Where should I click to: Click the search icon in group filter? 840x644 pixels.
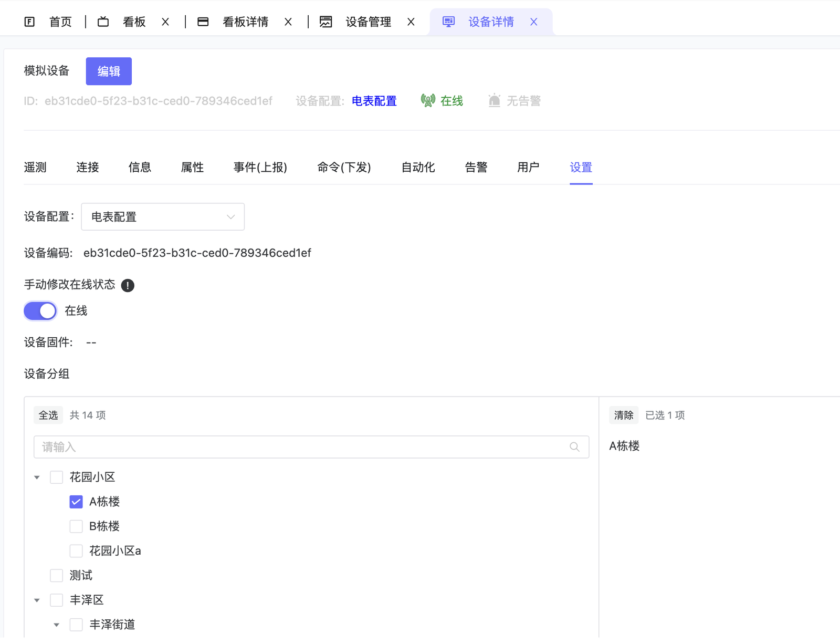(x=574, y=447)
